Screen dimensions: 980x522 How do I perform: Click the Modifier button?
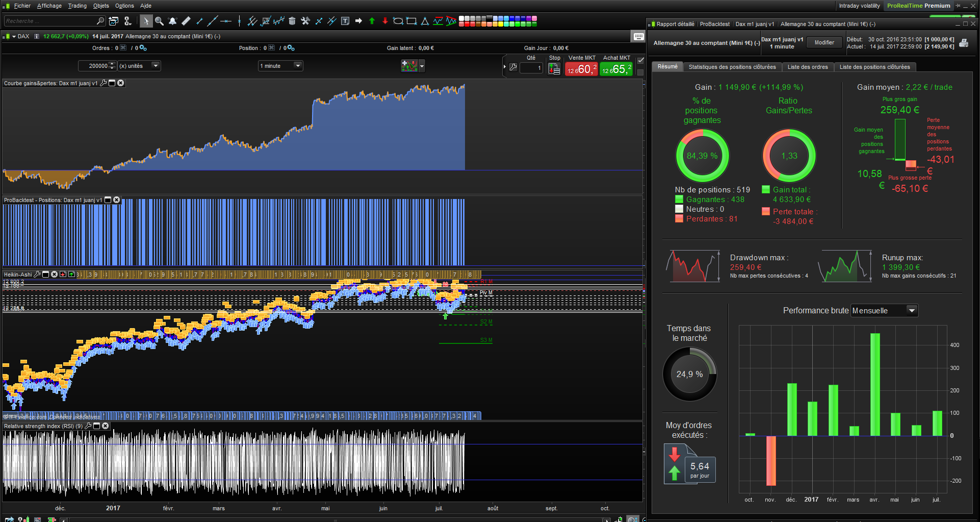point(824,43)
